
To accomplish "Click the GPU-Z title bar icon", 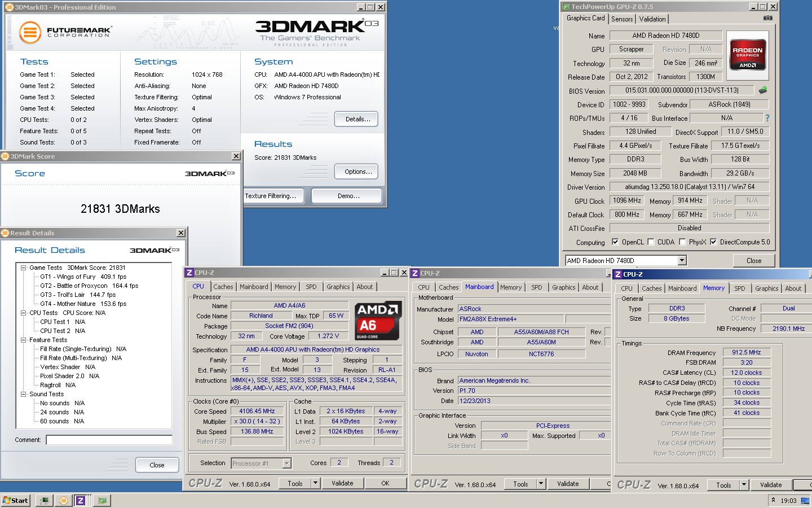I will [566, 7].
